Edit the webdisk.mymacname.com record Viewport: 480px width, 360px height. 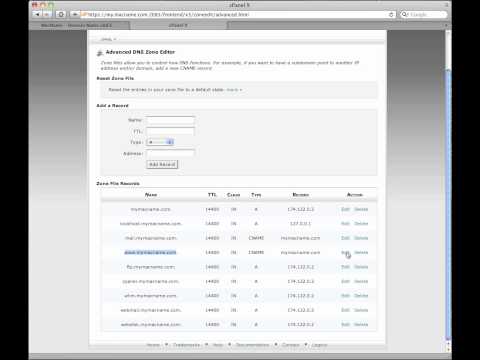click(345, 325)
